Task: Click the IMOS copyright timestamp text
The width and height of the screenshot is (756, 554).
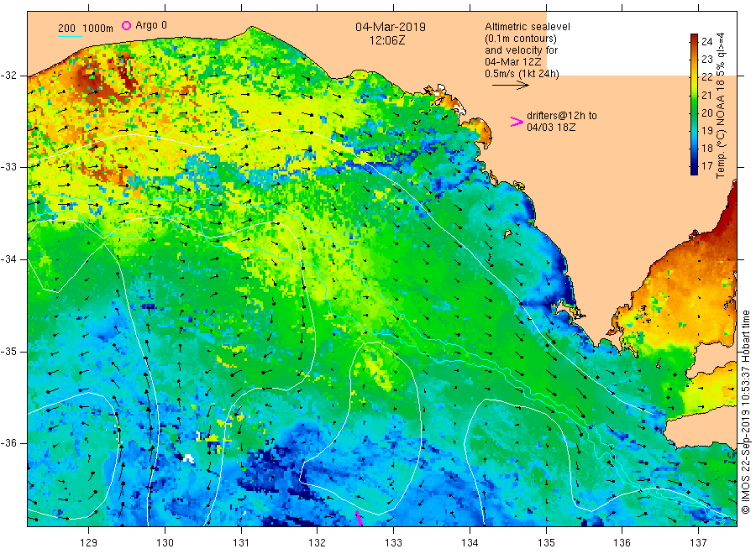Action: tap(746, 412)
